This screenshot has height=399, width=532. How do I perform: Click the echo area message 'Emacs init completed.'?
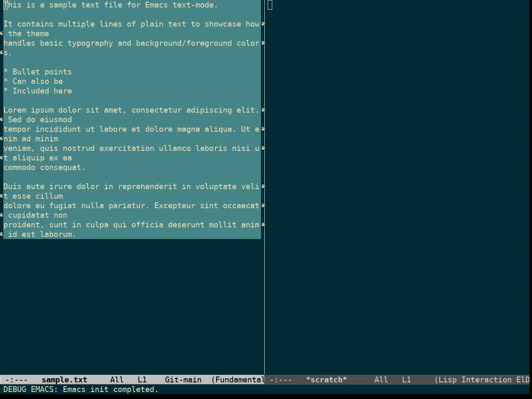click(111, 389)
